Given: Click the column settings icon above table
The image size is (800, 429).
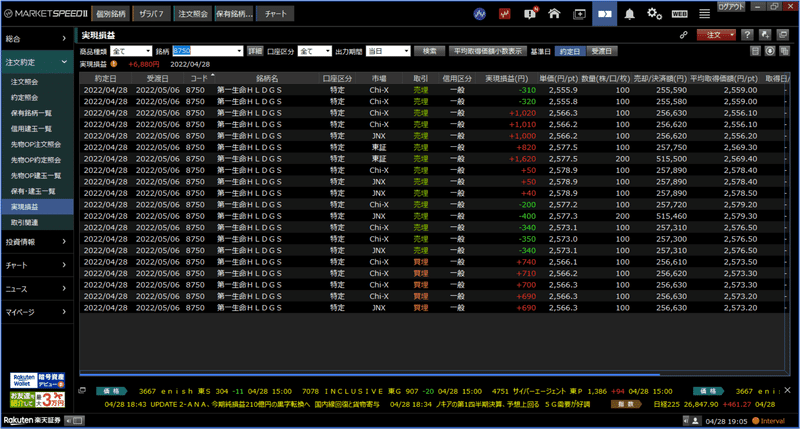Looking at the screenshot, I should point(784,51).
